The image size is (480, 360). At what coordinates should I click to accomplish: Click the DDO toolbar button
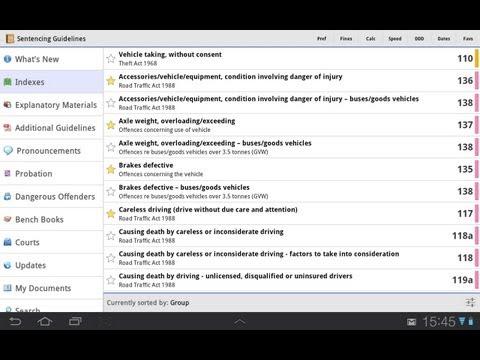coord(419,39)
